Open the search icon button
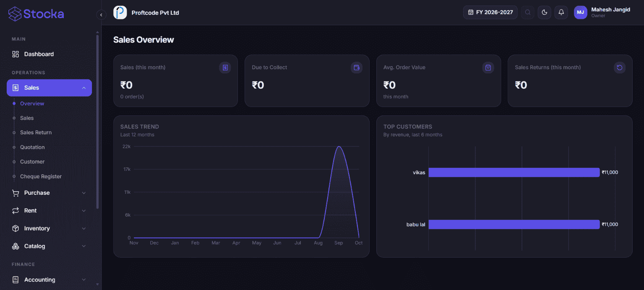The image size is (644, 290). [x=528, y=12]
